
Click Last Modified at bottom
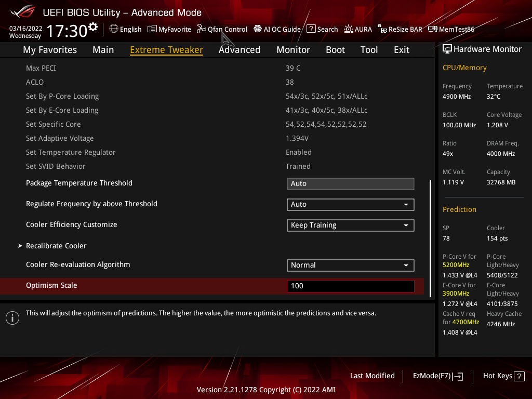coord(372,376)
